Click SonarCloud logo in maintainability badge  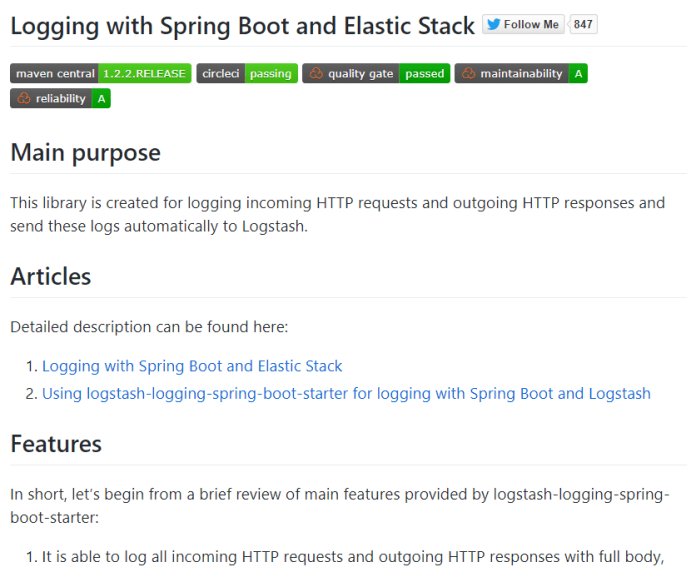[468, 73]
